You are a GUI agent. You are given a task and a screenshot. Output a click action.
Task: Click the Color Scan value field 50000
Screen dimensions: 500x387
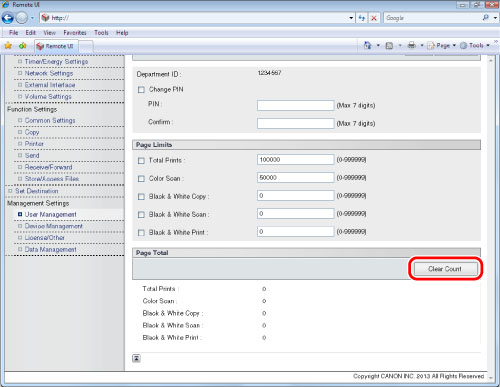295,177
